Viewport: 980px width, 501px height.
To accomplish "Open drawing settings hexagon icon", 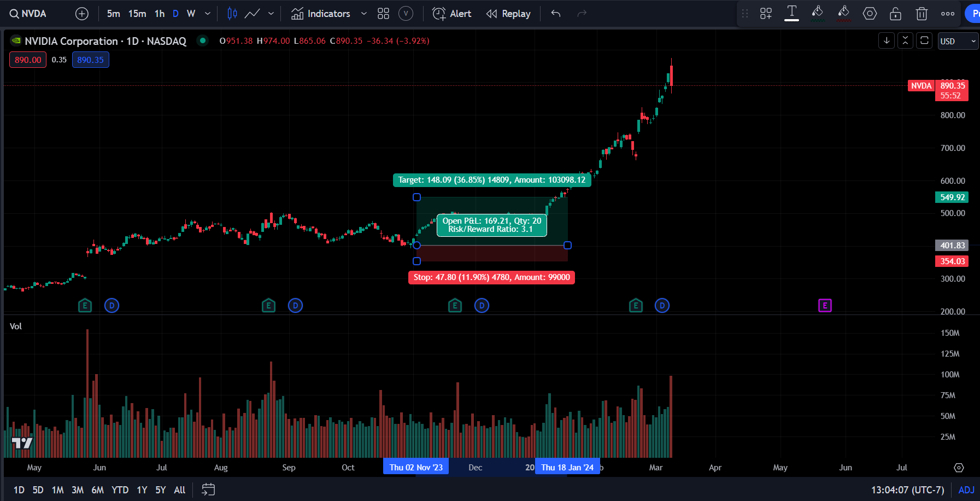I will click(x=870, y=14).
